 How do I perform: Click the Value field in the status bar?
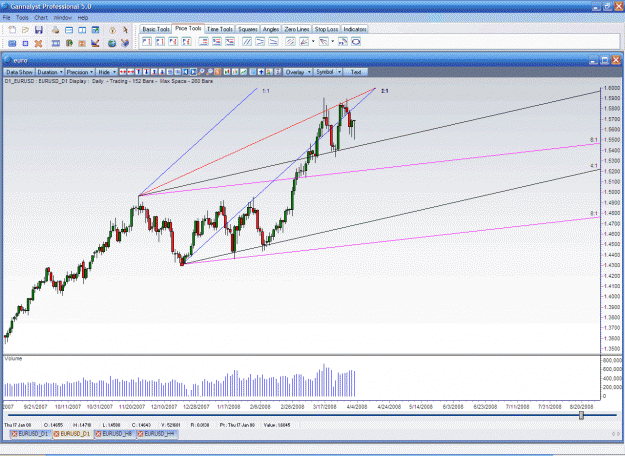click(x=277, y=425)
